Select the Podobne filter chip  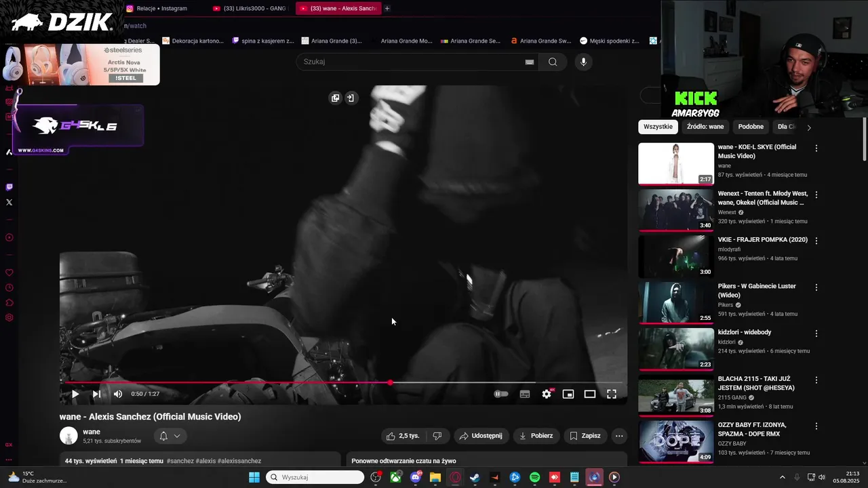tap(751, 127)
